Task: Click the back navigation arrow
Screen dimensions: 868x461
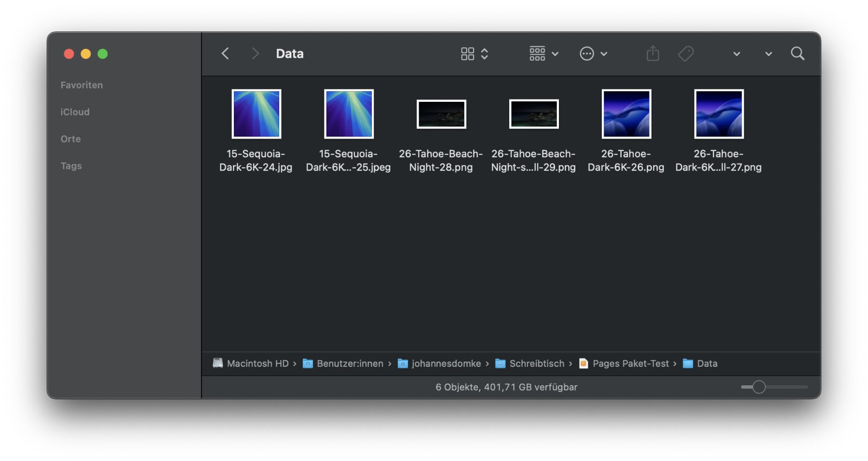Action: tap(225, 54)
